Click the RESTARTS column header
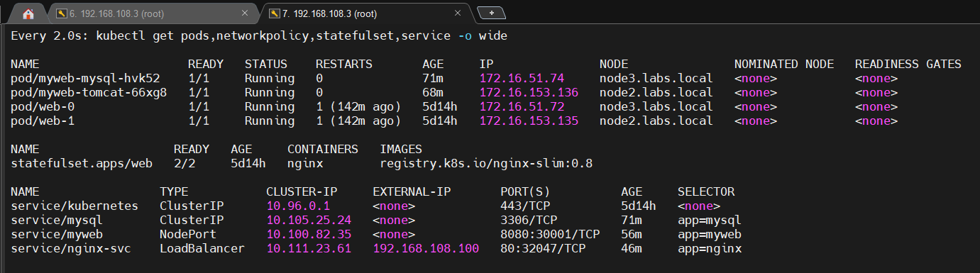The image size is (980, 273). pyautogui.click(x=344, y=64)
